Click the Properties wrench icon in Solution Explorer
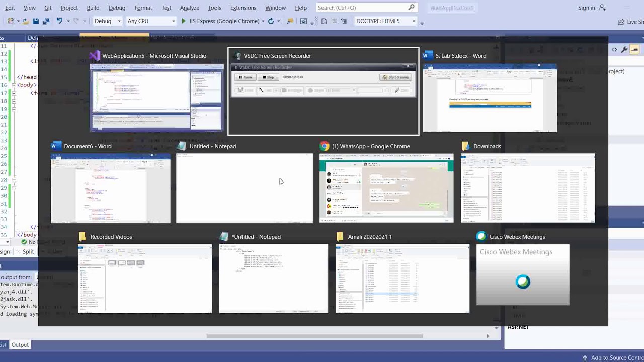This screenshot has width=644, height=362. click(x=624, y=49)
